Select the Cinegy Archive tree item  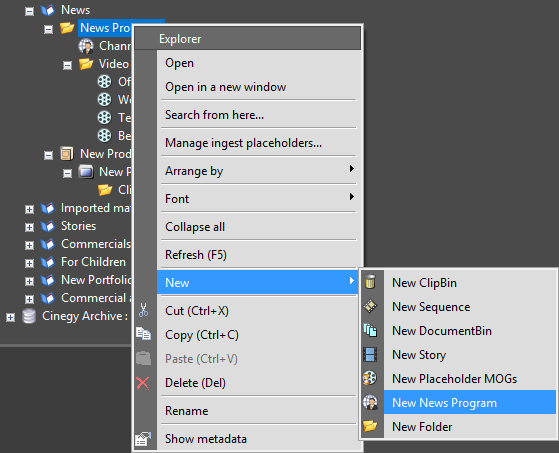[85, 316]
